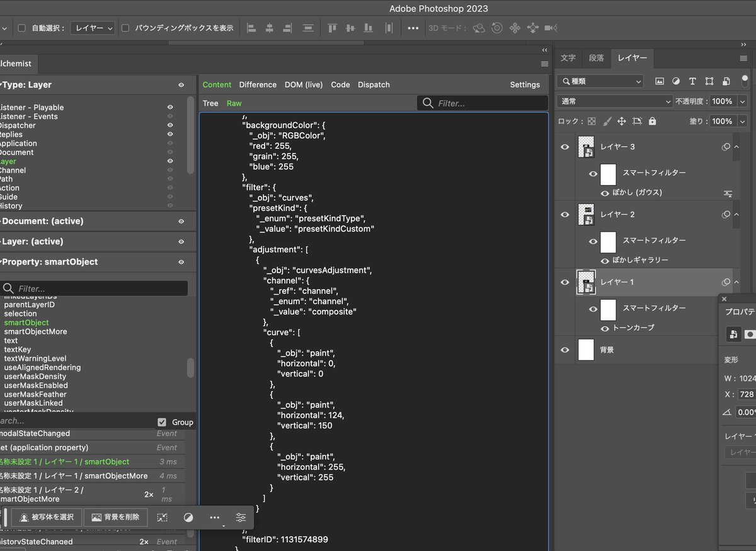Click the align top edges icon

(x=333, y=28)
